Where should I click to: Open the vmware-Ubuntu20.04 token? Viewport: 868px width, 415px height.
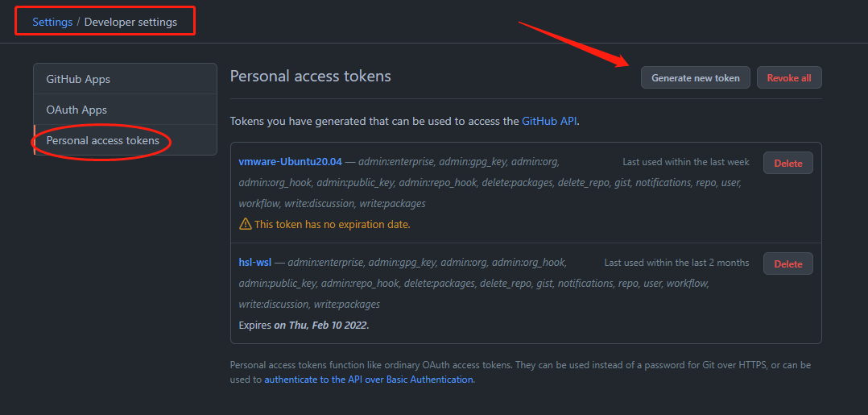coord(290,162)
